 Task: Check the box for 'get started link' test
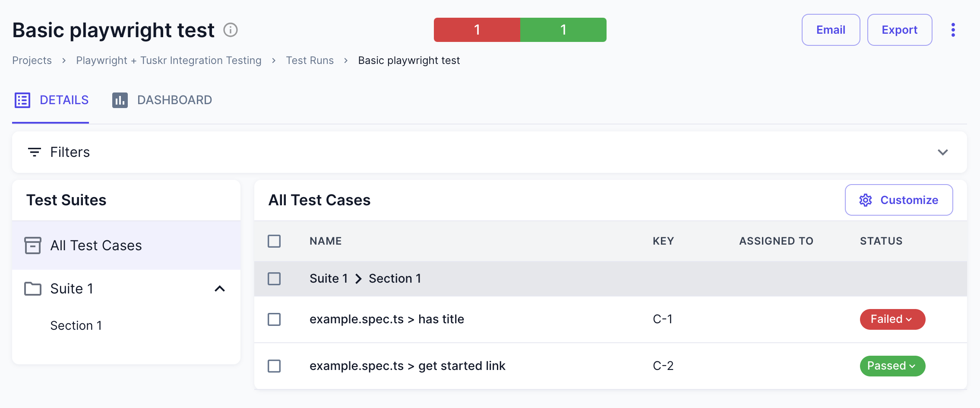tap(274, 366)
